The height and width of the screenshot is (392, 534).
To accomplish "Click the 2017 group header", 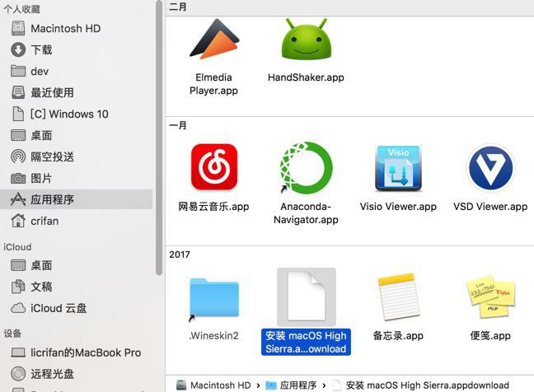I will coord(180,254).
